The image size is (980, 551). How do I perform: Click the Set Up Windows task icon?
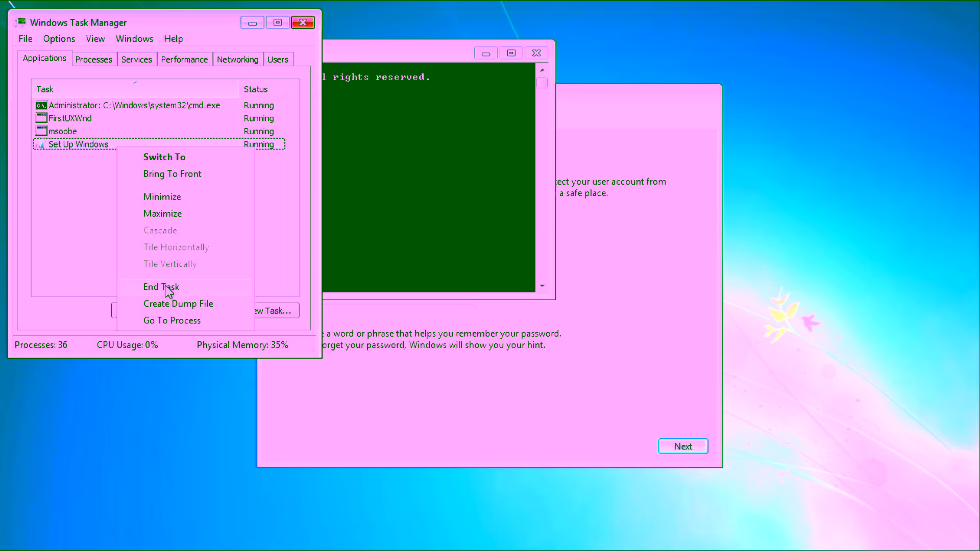pyautogui.click(x=41, y=144)
